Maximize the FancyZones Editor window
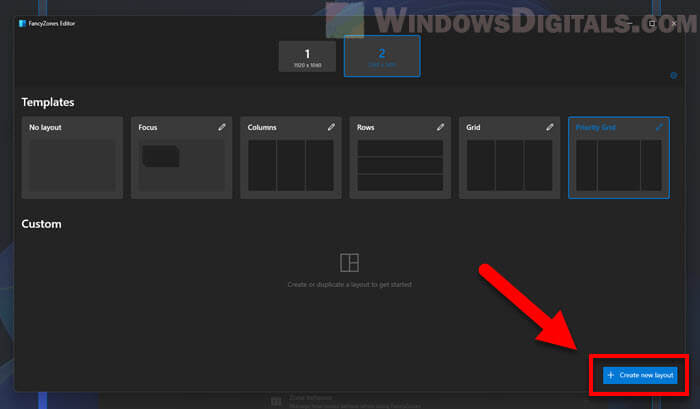The height and width of the screenshot is (409, 700). 652,23
